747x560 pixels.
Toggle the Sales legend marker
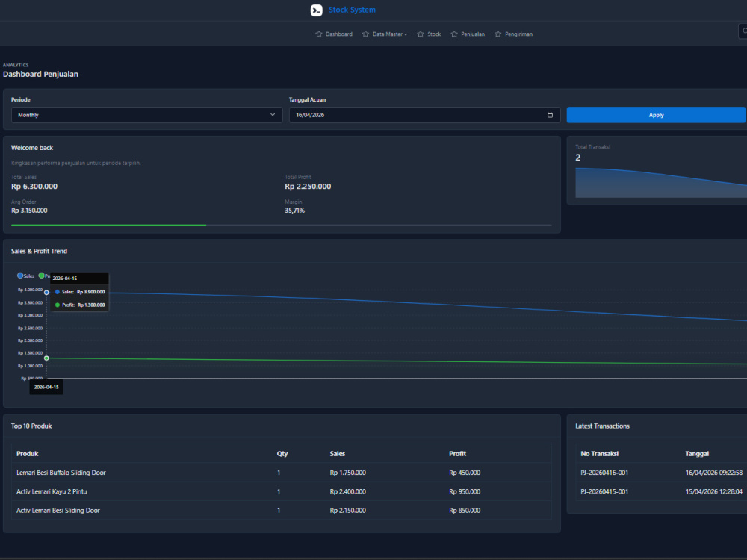(x=20, y=276)
